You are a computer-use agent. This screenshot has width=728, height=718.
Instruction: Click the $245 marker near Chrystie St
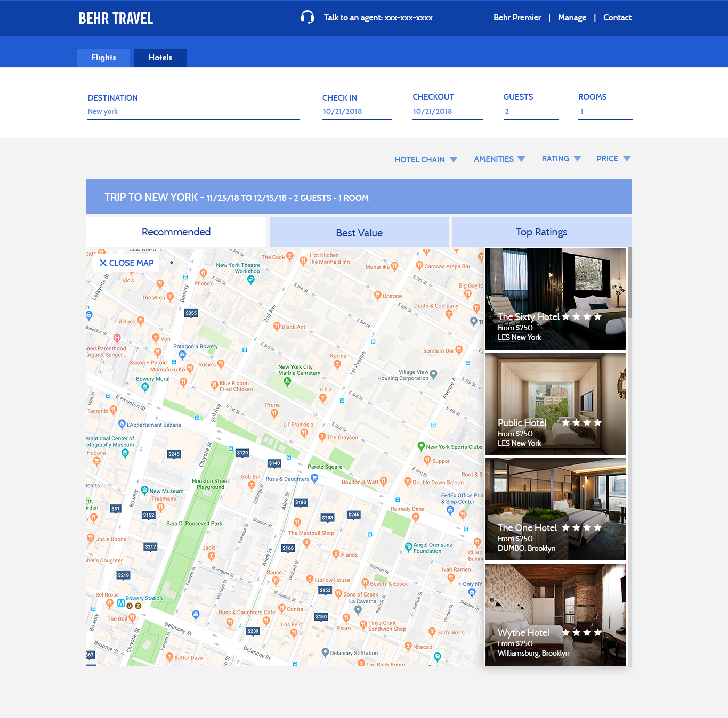coord(174,454)
